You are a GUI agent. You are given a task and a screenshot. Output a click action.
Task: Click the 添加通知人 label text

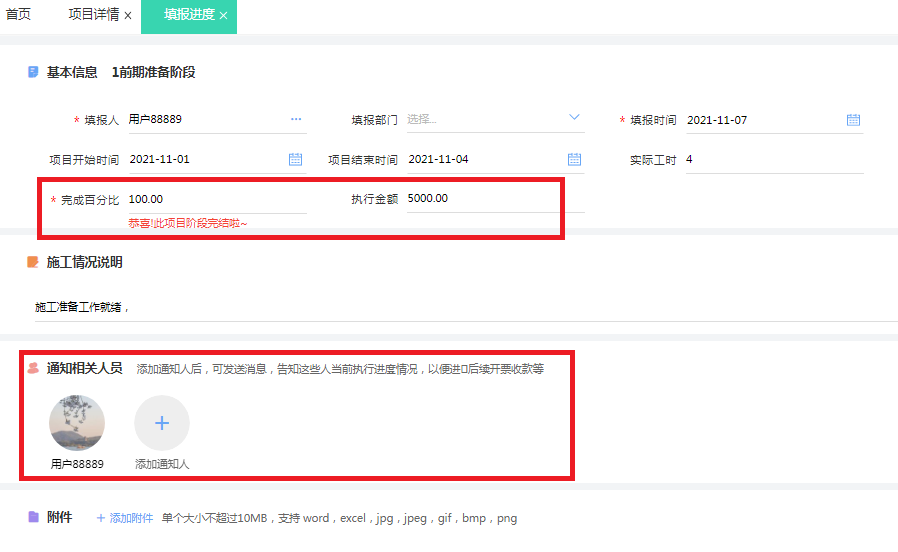click(162, 464)
